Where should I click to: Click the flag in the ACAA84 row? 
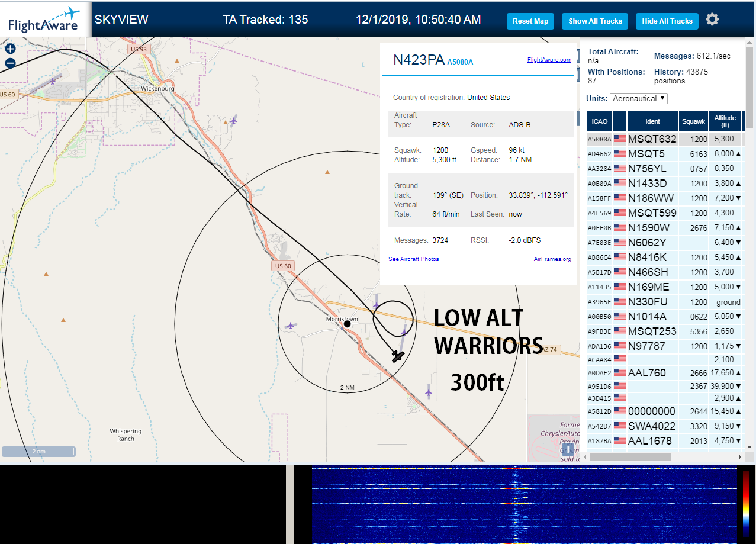pyautogui.click(x=620, y=359)
